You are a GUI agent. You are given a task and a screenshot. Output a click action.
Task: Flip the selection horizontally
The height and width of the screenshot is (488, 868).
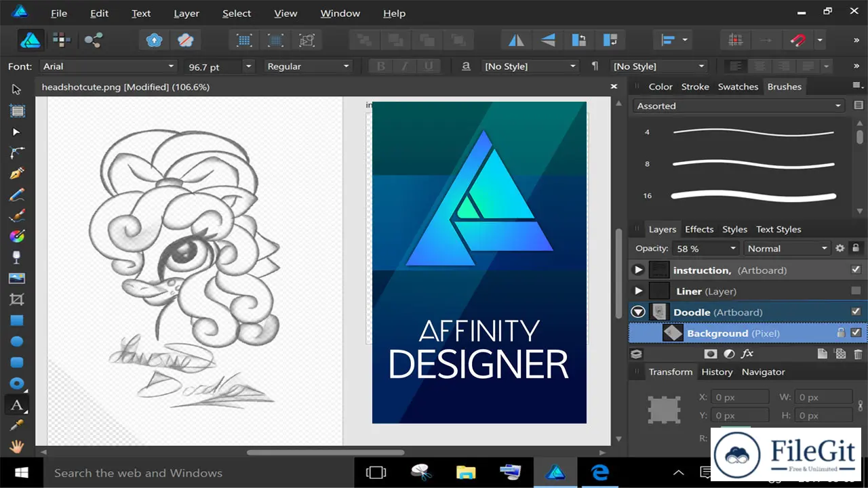click(x=517, y=40)
